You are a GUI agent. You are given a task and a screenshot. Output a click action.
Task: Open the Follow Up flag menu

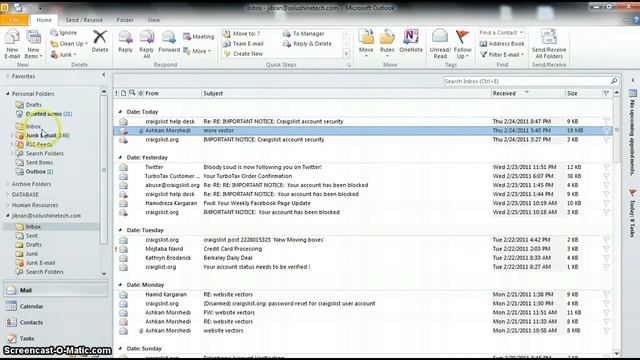click(x=462, y=44)
